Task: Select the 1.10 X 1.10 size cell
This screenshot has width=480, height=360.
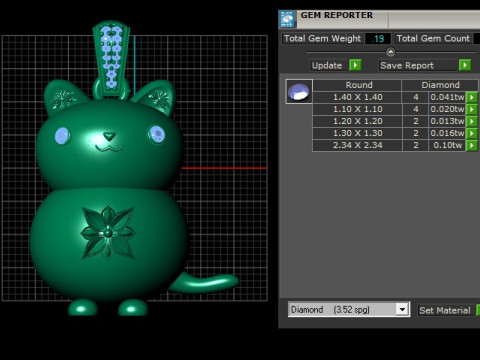Action: pyautogui.click(x=357, y=109)
